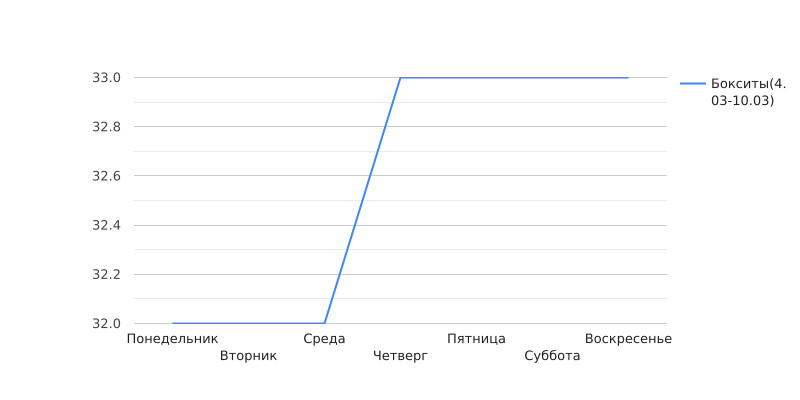Select the Воскресенье axis label
Image resolution: width=800 pixels, height=400 pixels.
[x=629, y=339]
